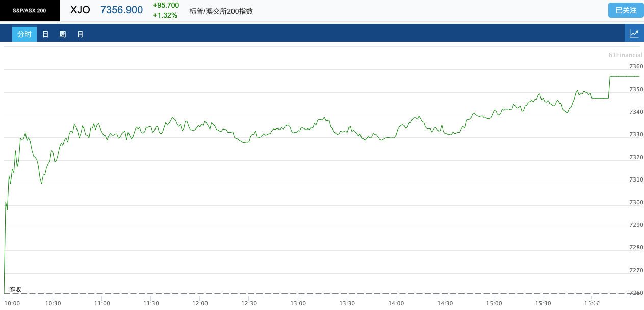Click the 10:30 time axis label
This screenshot has width=644, height=310.
coord(53,303)
